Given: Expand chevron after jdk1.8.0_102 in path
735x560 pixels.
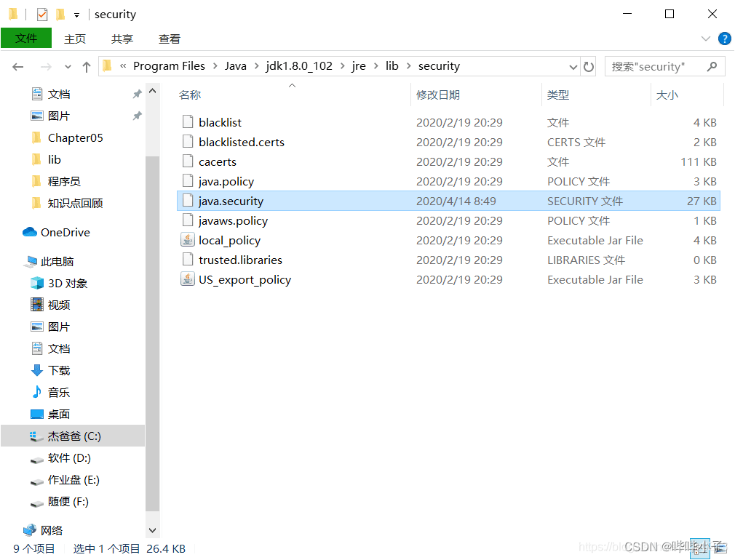Looking at the screenshot, I should coord(343,66).
